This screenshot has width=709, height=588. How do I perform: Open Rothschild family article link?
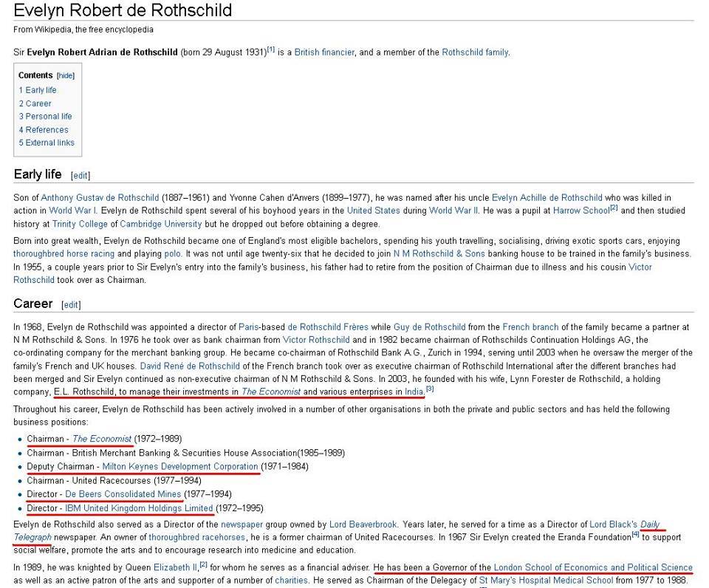coord(475,52)
